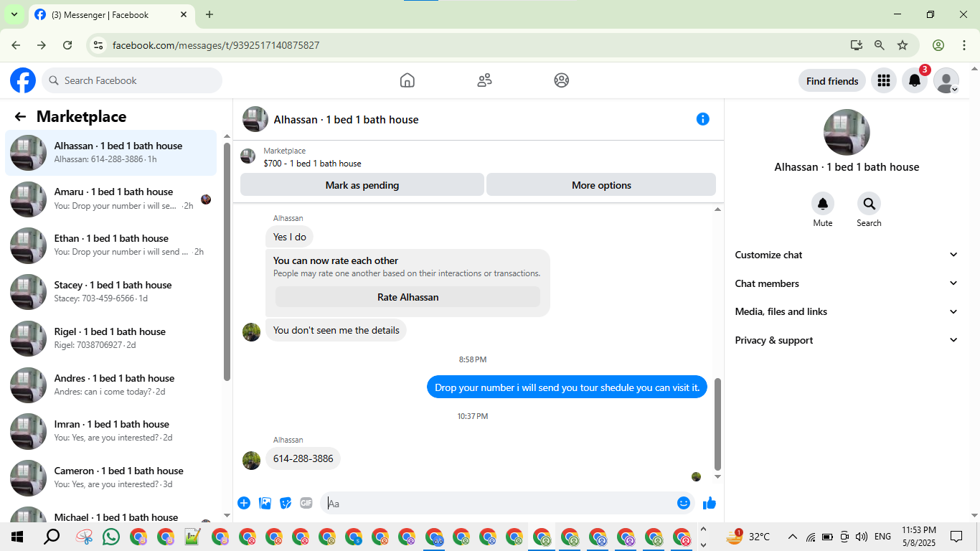Open Cameron 1 bed 1 bath chat

pos(110,478)
